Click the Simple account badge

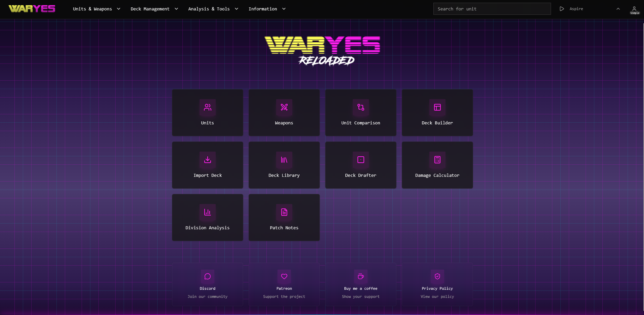[634, 10]
